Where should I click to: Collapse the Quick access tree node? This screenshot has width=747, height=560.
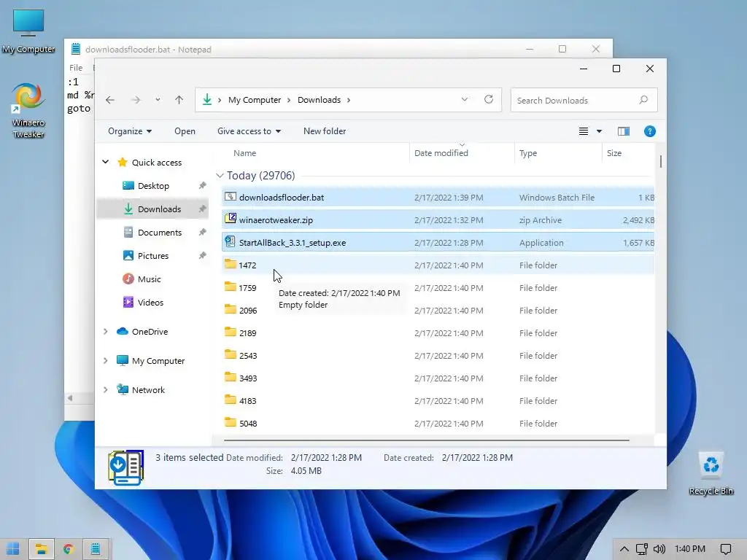pyautogui.click(x=106, y=163)
